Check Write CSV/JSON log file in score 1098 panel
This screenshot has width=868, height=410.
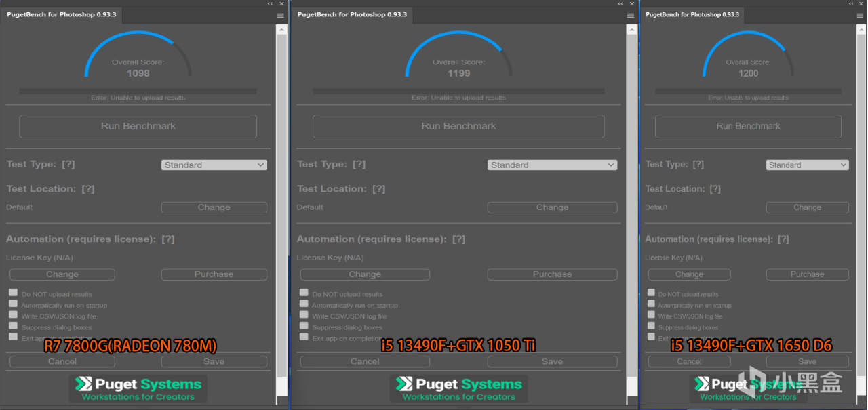pos(13,314)
